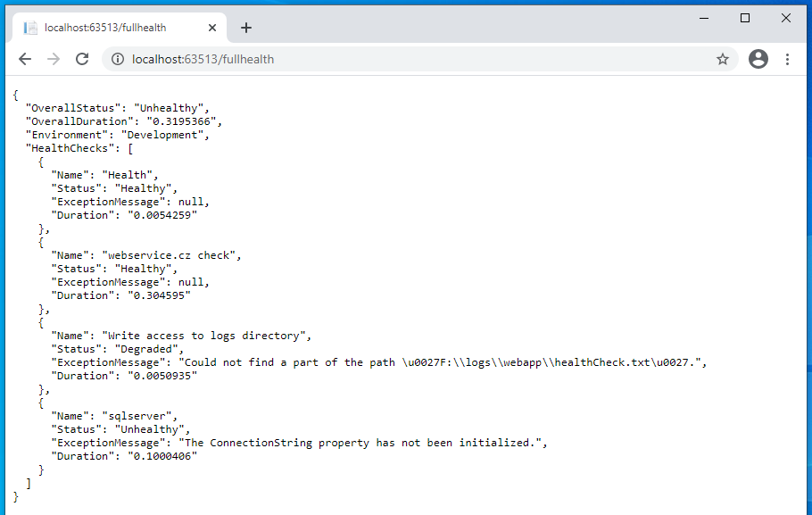Reload the fullhealth page

(82, 59)
